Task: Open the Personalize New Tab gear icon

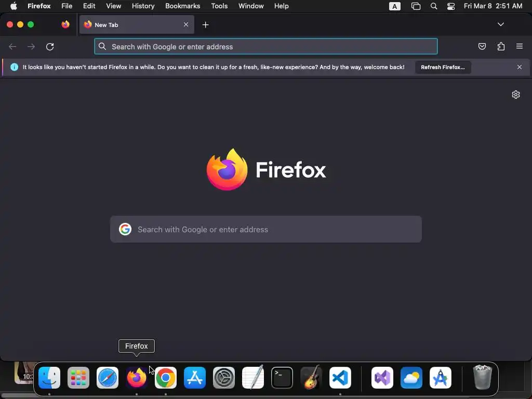Action: (x=516, y=95)
